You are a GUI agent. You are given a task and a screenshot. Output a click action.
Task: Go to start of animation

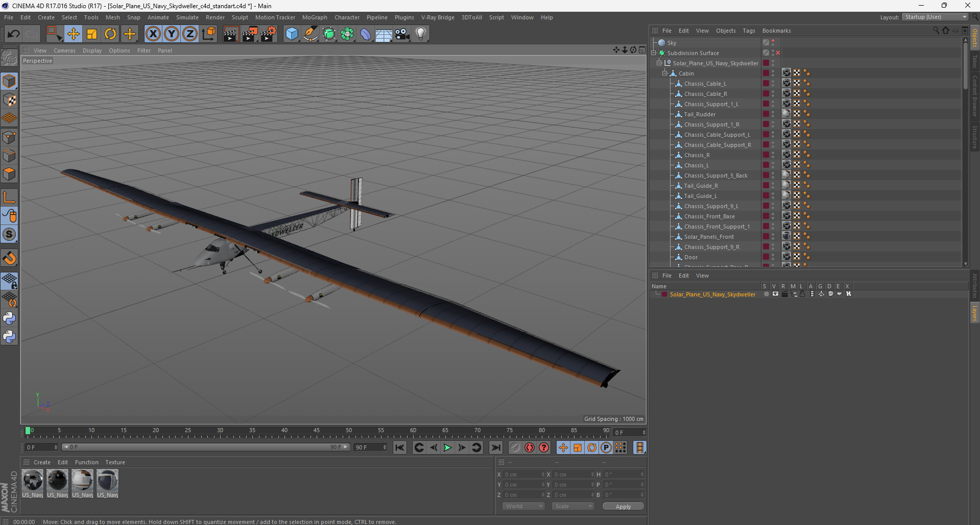point(400,447)
